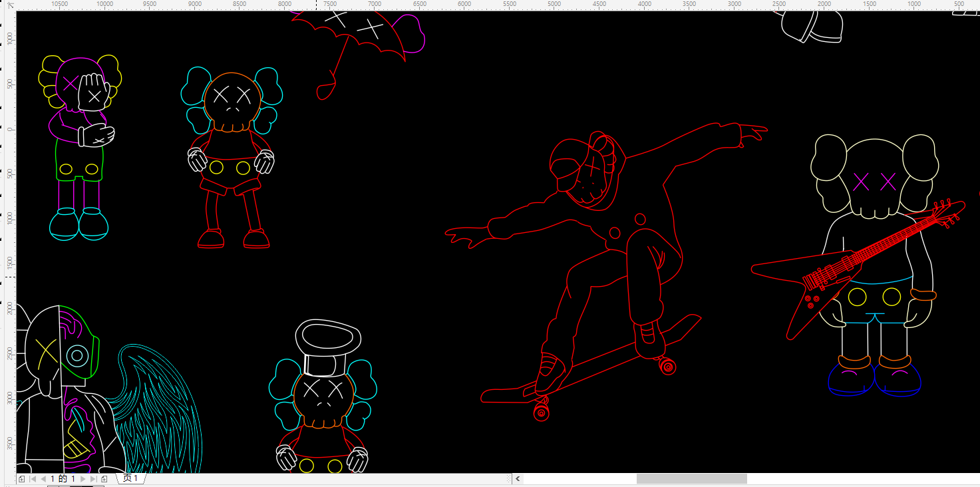The image size is (980, 487).
Task: Add a page before the first page
Action: click(22, 479)
